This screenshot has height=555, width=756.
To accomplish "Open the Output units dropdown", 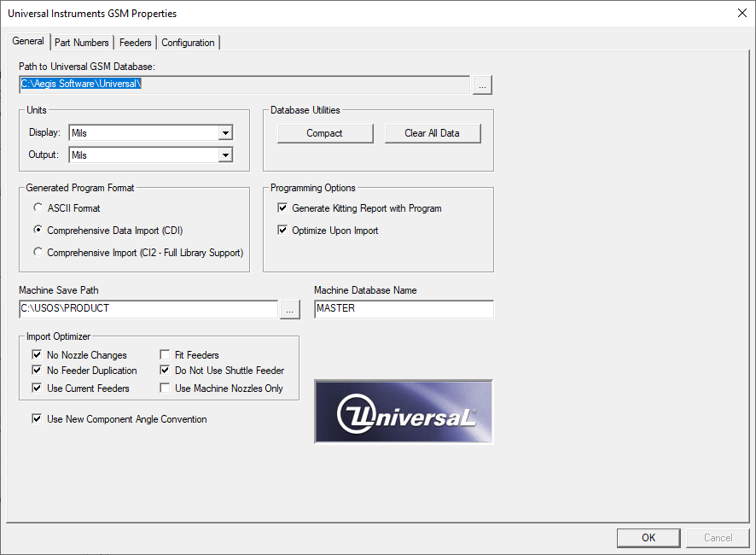I will pyautogui.click(x=225, y=155).
